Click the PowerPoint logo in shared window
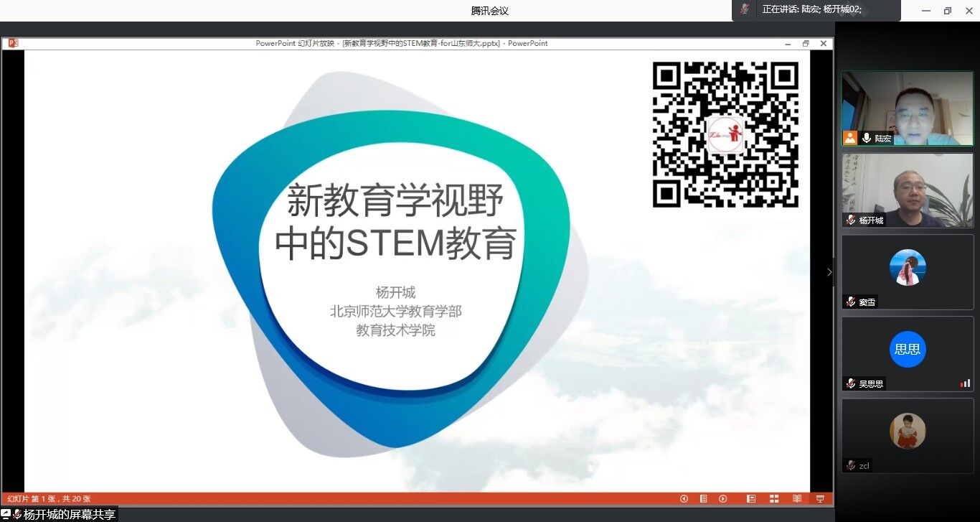 tap(13, 43)
